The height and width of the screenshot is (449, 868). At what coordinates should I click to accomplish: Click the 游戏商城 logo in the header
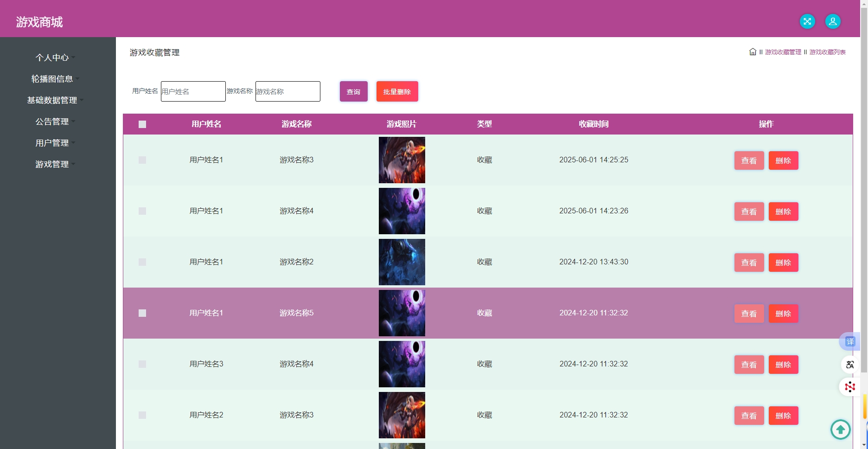coord(39,22)
